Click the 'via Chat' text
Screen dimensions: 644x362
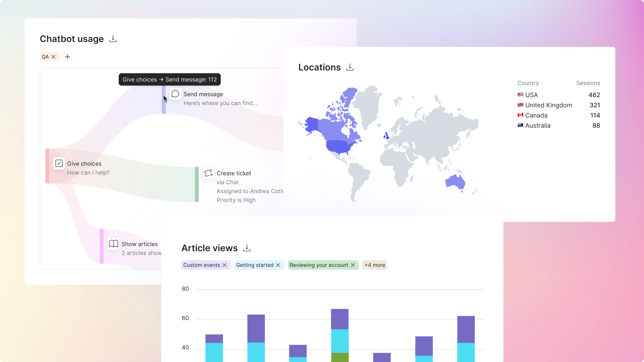tap(228, 182)
